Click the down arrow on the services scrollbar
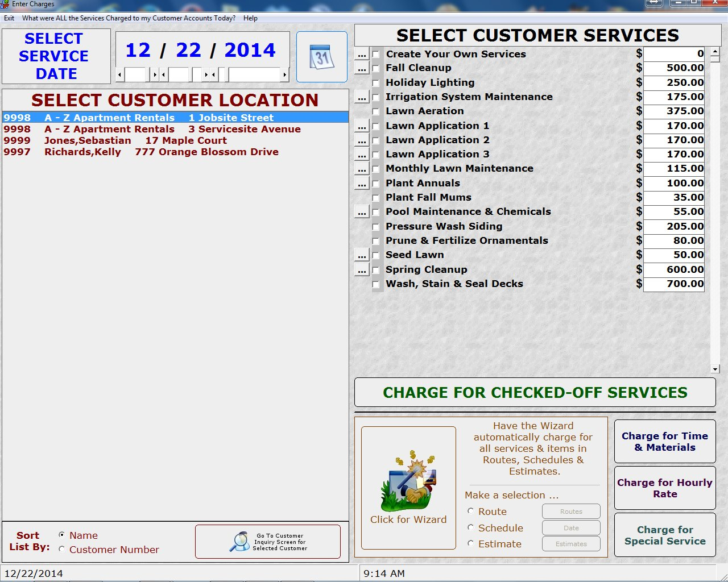The height and width of the screenshot is (582, 728). [x=715, y=368]
